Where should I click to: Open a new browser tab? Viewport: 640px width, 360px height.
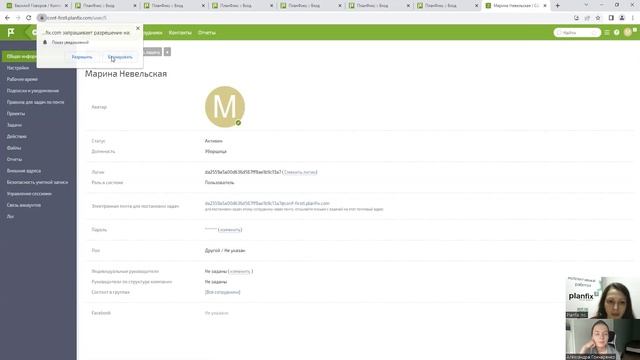pos(558,6)
